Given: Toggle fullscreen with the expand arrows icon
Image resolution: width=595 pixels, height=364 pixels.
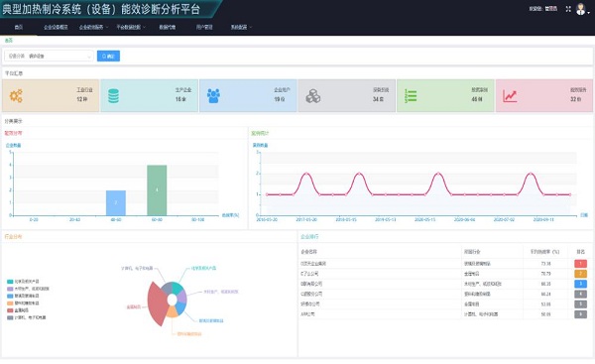Looking at the screenshot, I should pos(568,9).
